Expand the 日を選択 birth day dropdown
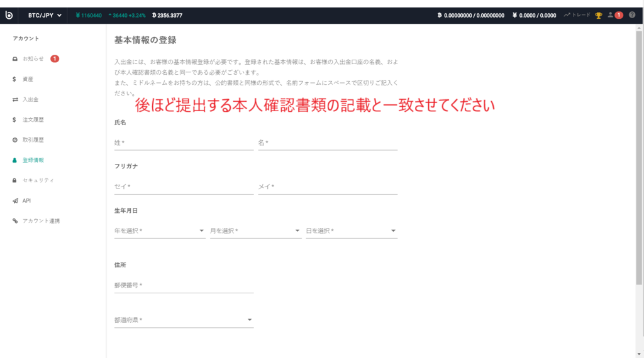This screenshot has width=644, height=358. (351, 231)
